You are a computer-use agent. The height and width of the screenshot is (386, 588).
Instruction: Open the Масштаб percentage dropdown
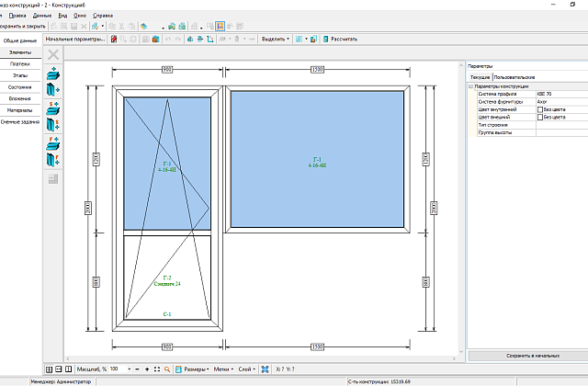coord(130,369)
